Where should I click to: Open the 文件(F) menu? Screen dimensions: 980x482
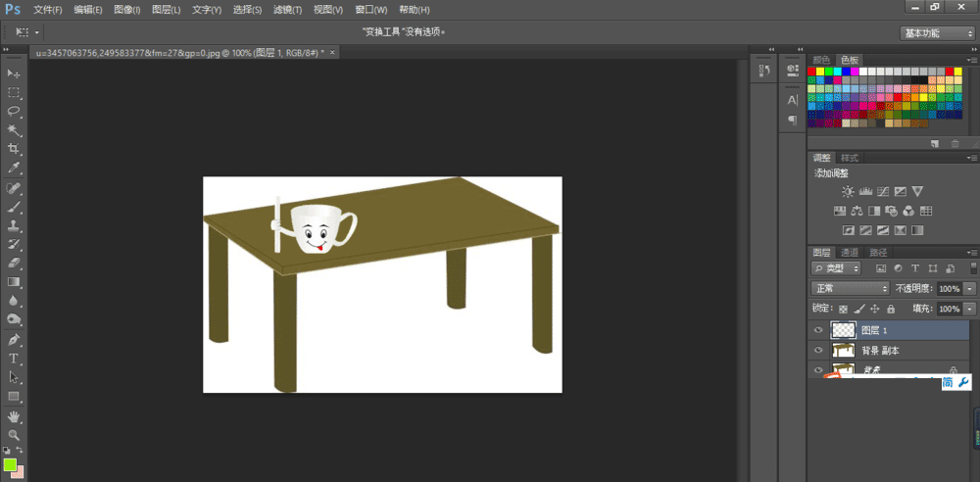point(47,10)
